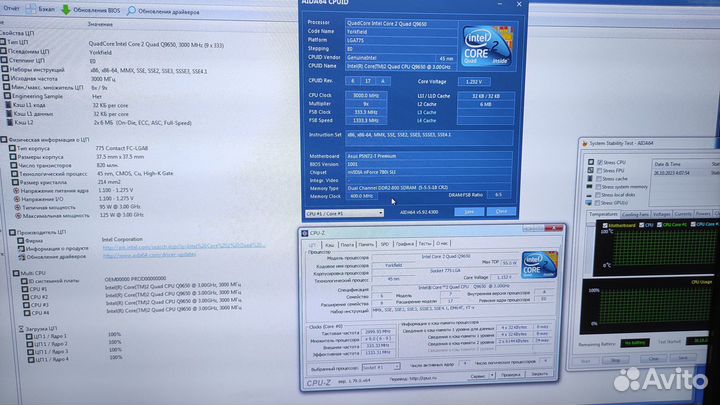Open the Intel product information link
The image size is (720, 405).
click(184, 246)
